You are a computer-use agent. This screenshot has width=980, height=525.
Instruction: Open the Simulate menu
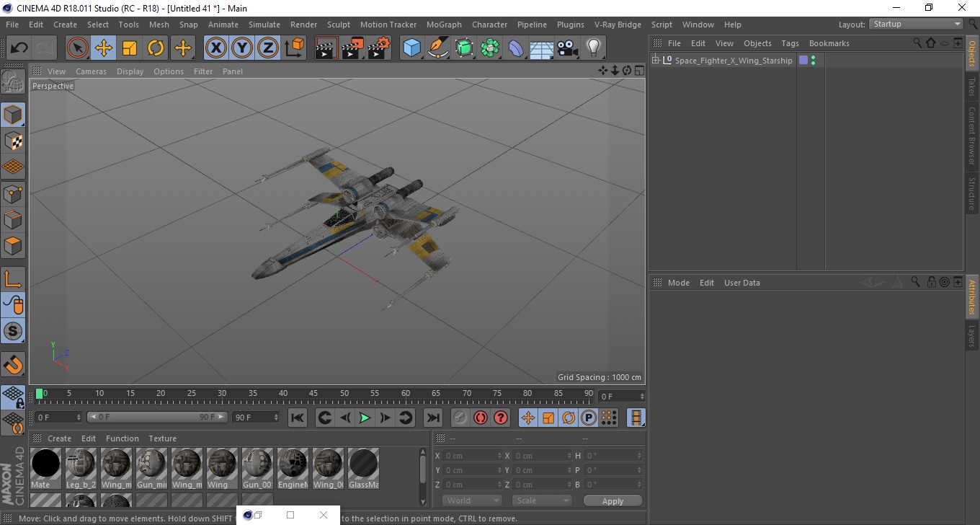[264, 25]
